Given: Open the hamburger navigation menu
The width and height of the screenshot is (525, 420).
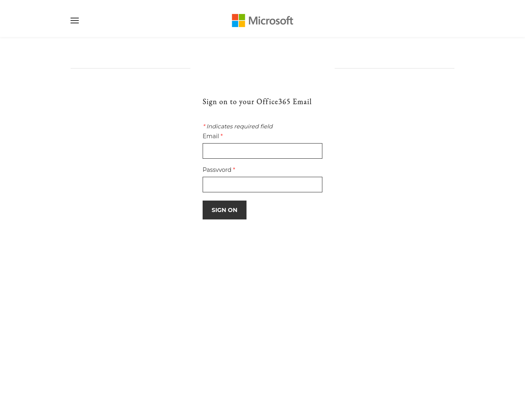Looking at the screenshot, I should (75, 21).
